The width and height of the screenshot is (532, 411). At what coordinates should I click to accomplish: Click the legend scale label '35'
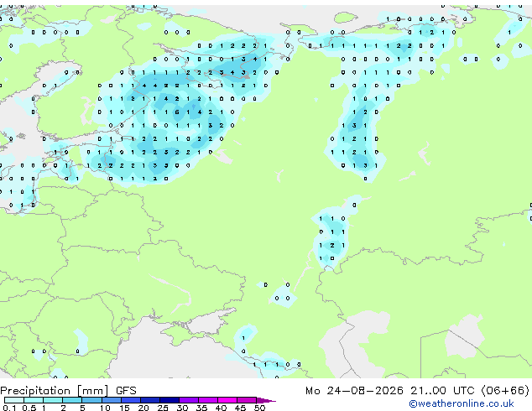pos(201,408)
